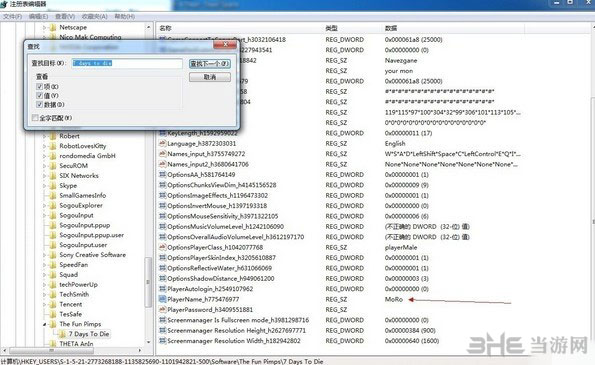Select Screenmanager Resolution Height entry
595x365 pixels.
click(236, 330)
